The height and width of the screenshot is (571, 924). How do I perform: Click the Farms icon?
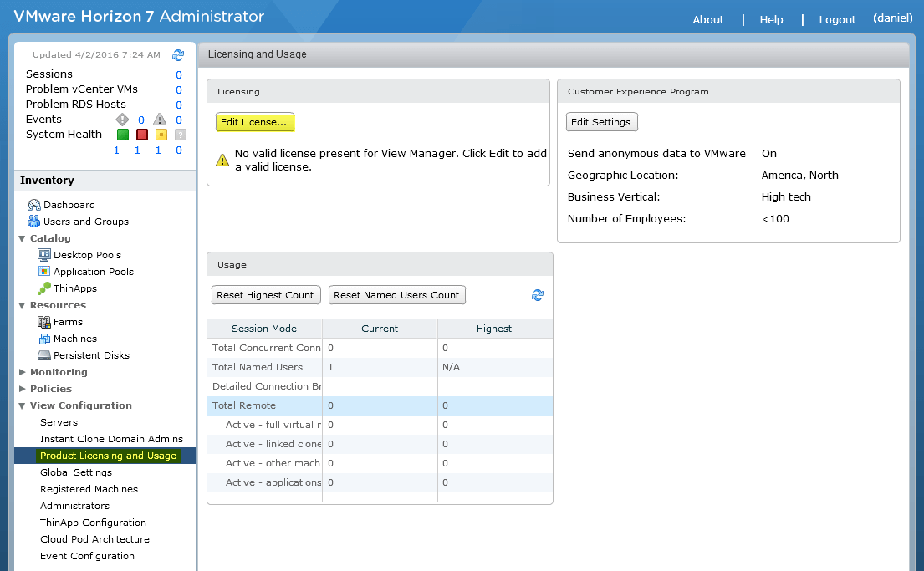pos(44,322)
